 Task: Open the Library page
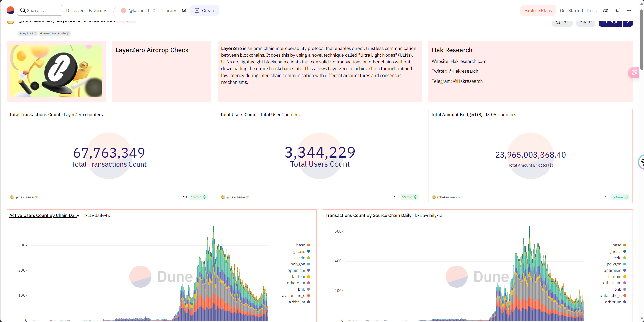tap(169, 11)
